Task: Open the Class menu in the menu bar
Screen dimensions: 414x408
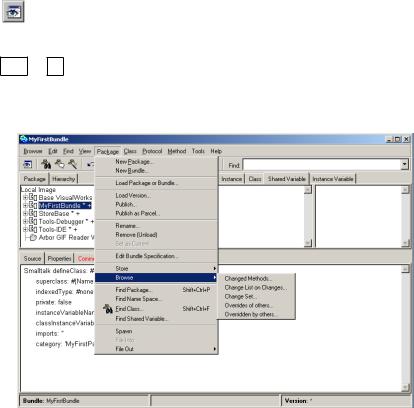Action: (130, 151)
